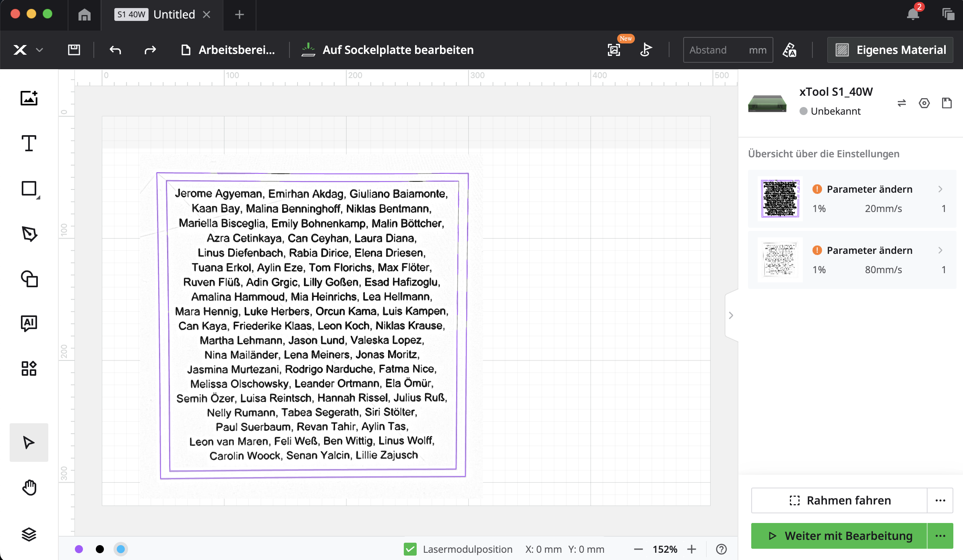Open the window switcher icon at top right

[x=948, y=14]
